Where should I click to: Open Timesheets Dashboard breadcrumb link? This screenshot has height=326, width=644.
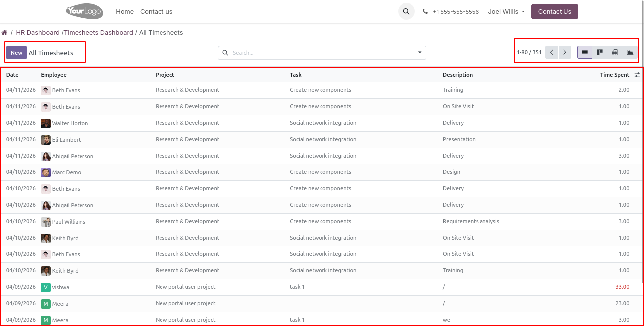(98, 33)
